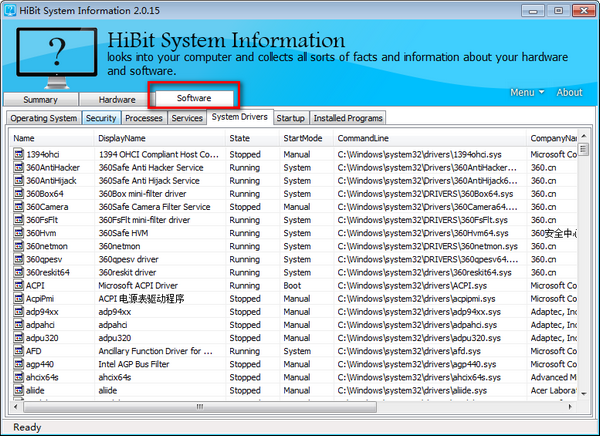
Task: Select the icon for the 360Box64 driver
Action: coord(18,194)
